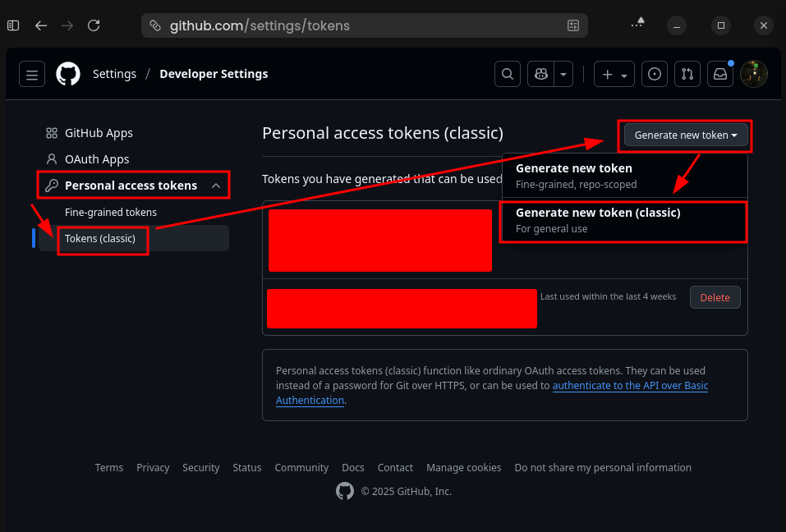Open the Copilot chat icon
This screenshot has width=786, height=532.
540,74
